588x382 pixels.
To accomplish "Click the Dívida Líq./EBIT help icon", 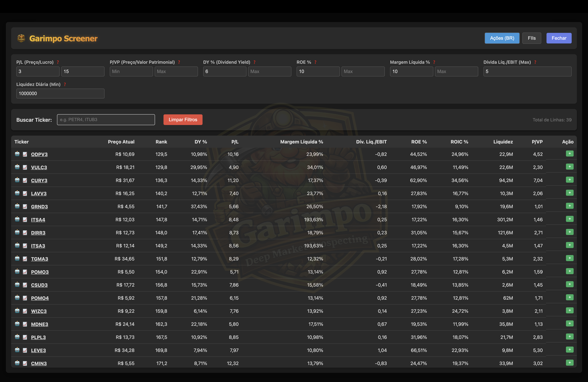I will pyautogui.click(x=535, y=62).
